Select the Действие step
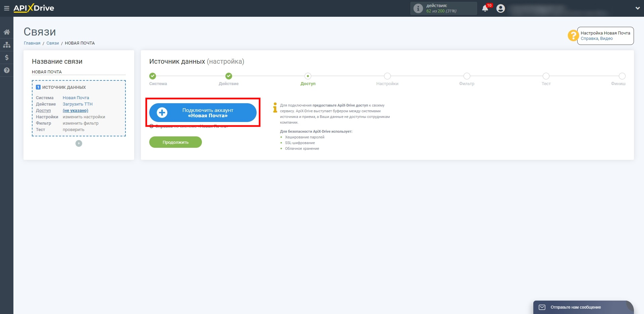Image resolution: width=644 pixels, height=314 pixels. [x=229, y=76]
